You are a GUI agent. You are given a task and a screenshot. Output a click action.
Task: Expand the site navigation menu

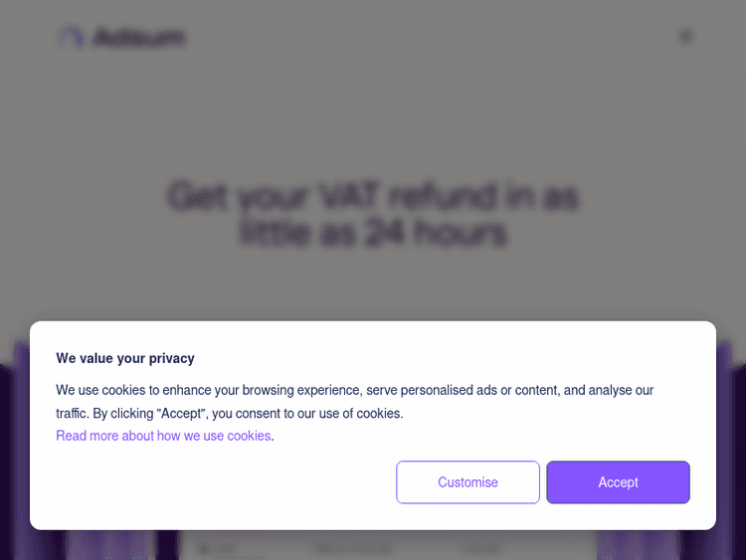point(685,37)
